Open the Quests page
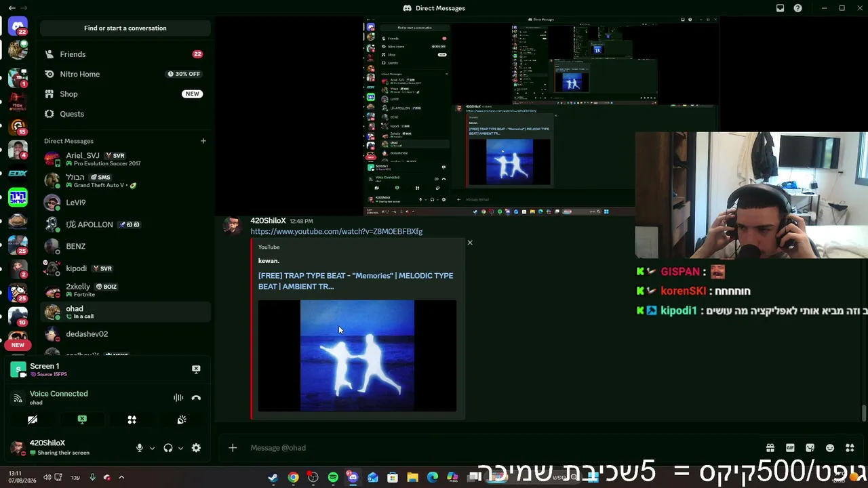Viewport: 868px width, 488px height. click(125, 114)
